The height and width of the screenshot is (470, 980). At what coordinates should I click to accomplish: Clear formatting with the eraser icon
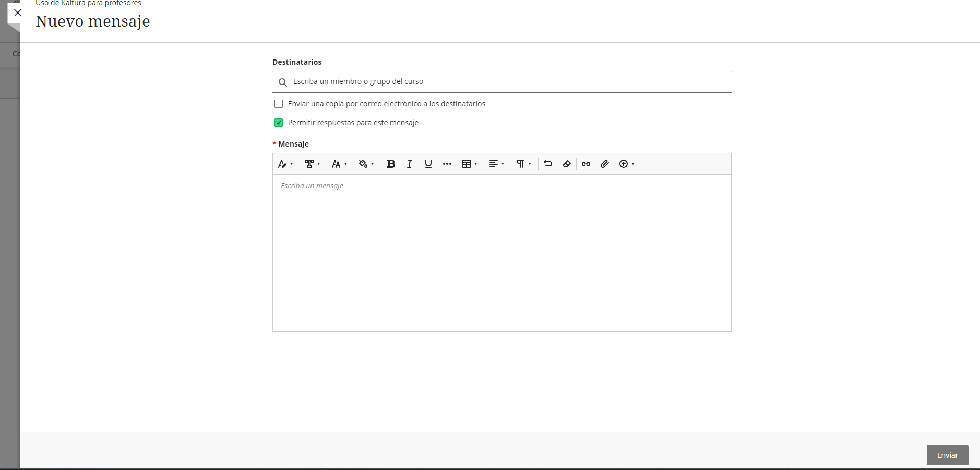[567, 164]
